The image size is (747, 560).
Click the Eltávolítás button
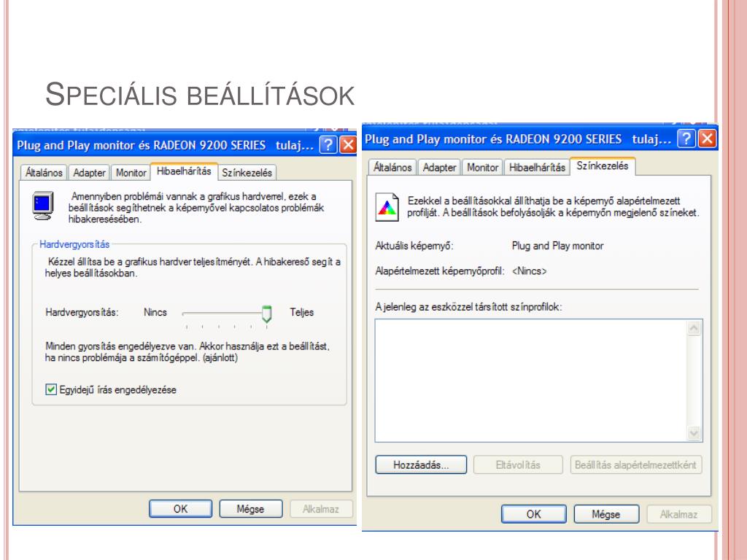pos(519,464)
